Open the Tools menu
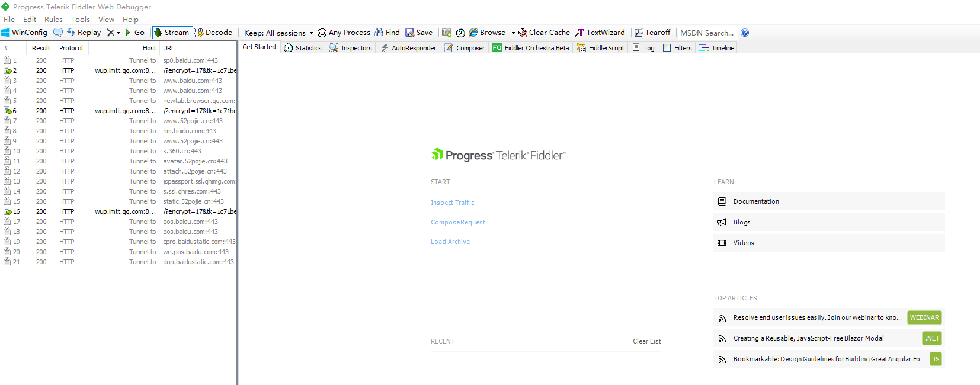Screen dimensions: 980x385 pyautogui.click(x=81, y=19)
